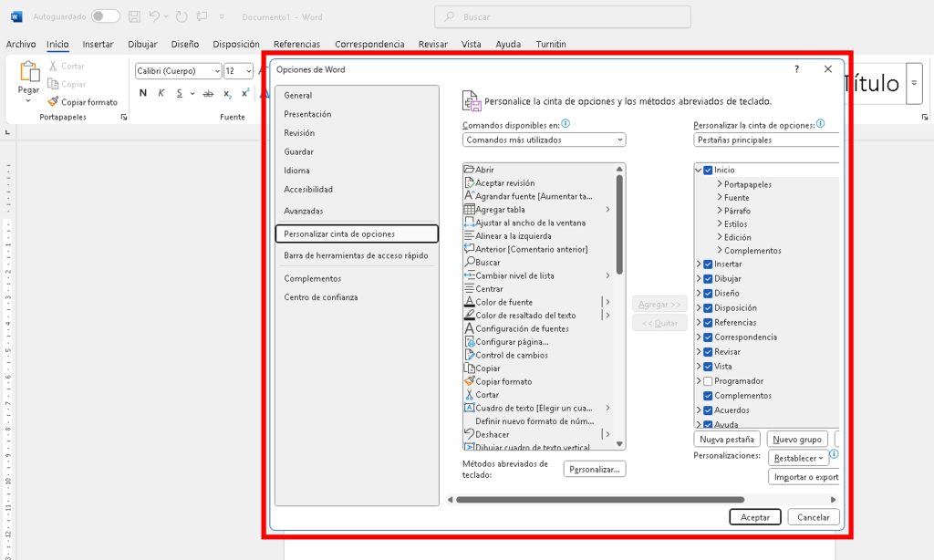Switch to the Referencias ribbon tab
The height and width of the screenshot is (560, 934).
(x=296, y=44)
